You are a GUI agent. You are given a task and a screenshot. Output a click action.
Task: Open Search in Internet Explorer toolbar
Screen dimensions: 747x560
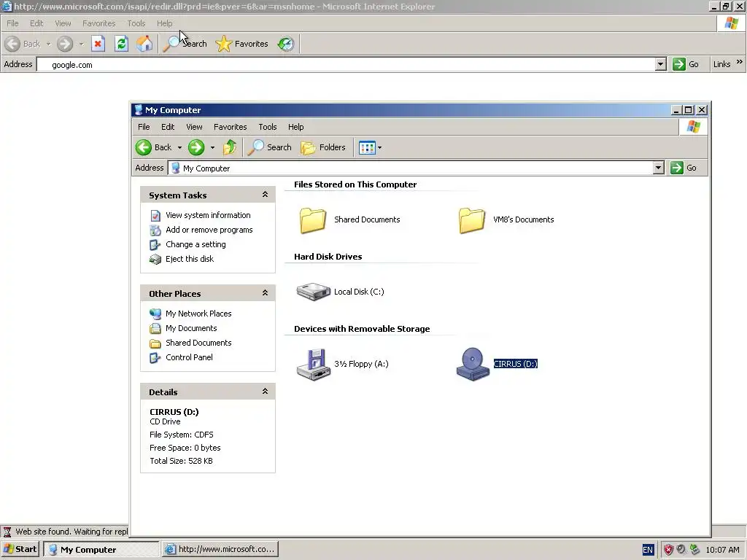[185, 44]
